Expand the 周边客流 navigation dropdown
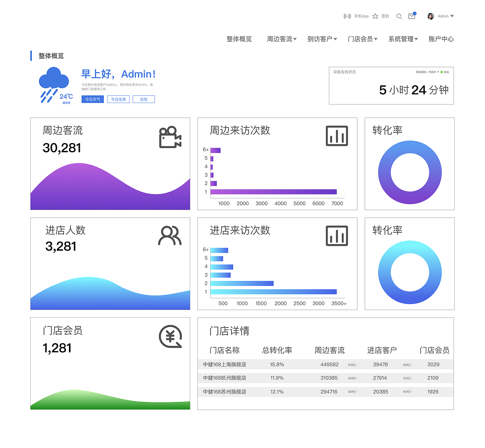Viewport: 485px width, 448px height. click(x=282, y=39)
